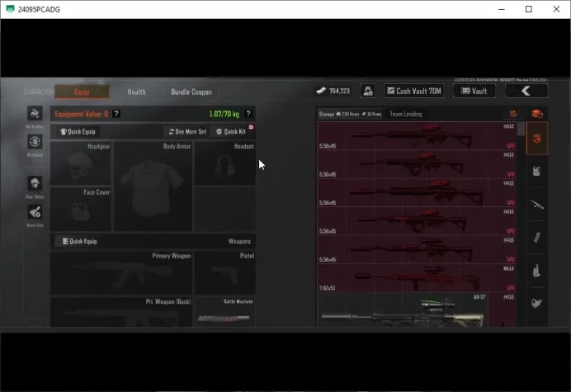571x392 pixels.
Task: Click the One More Set button
Action: 187,131
